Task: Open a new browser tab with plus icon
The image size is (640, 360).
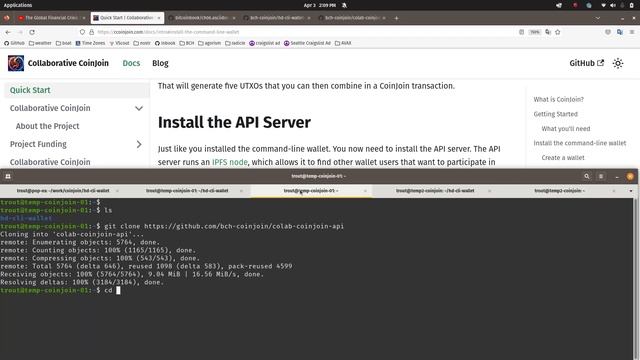Action: 396,18
